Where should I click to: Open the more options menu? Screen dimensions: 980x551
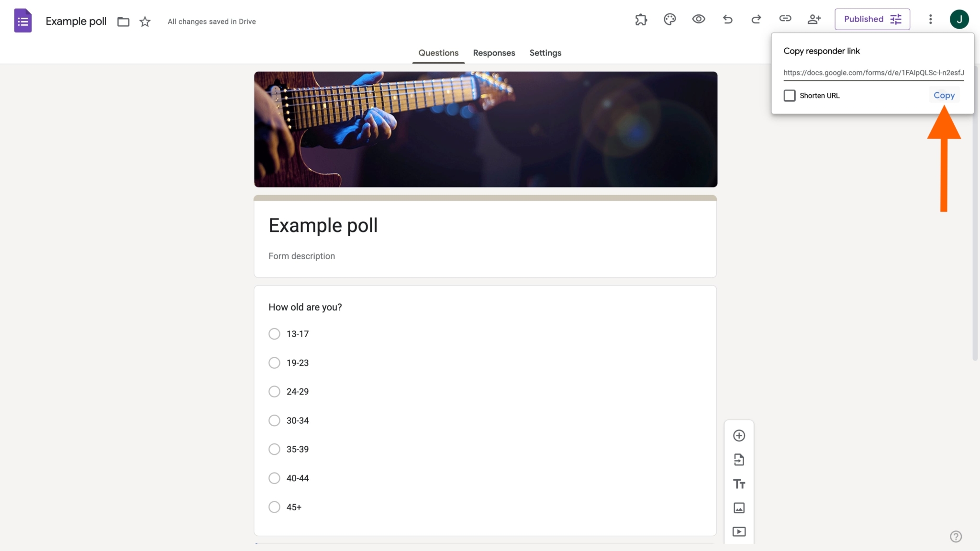[x=931, y=19]
